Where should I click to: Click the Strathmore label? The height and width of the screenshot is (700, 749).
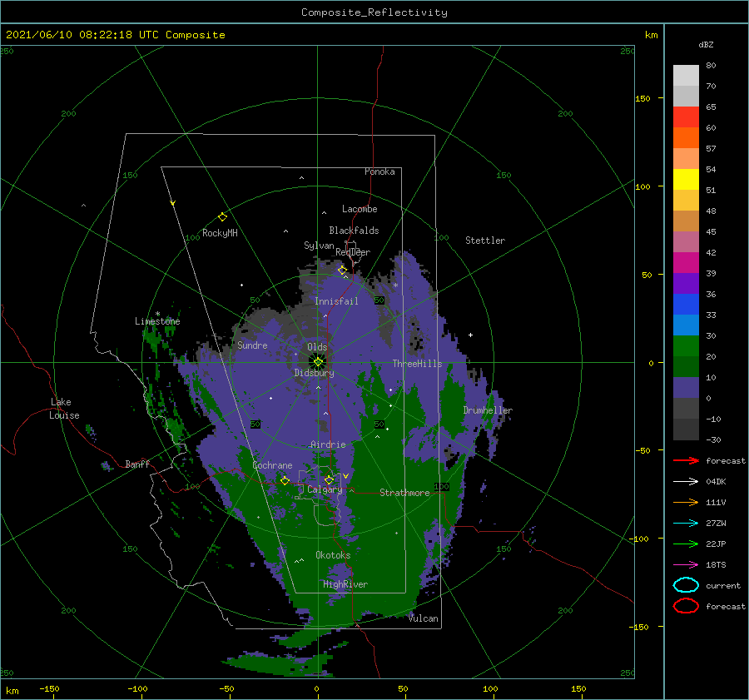click(x=404, y=493)
